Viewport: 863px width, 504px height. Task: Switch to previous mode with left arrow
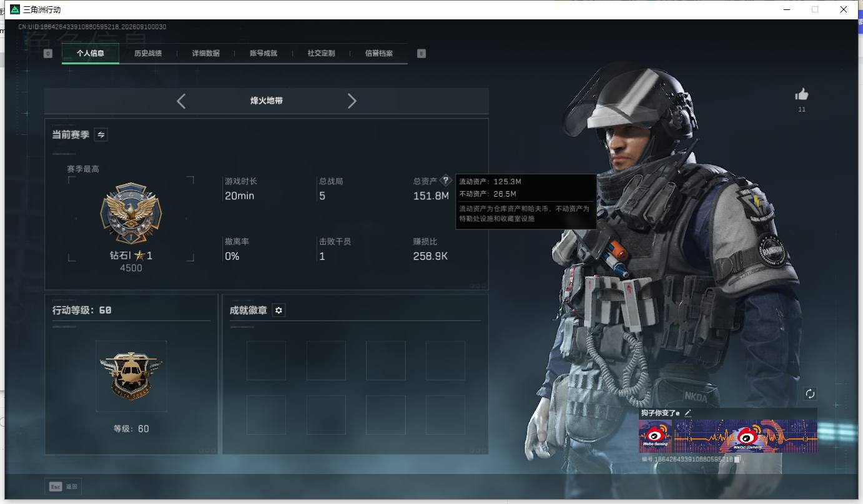(181, 101)
